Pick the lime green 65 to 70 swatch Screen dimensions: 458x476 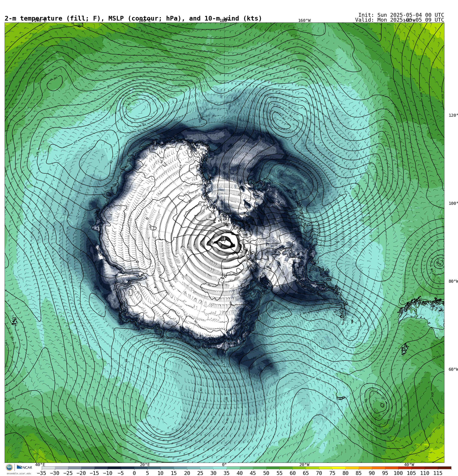[x=312, y=468]
